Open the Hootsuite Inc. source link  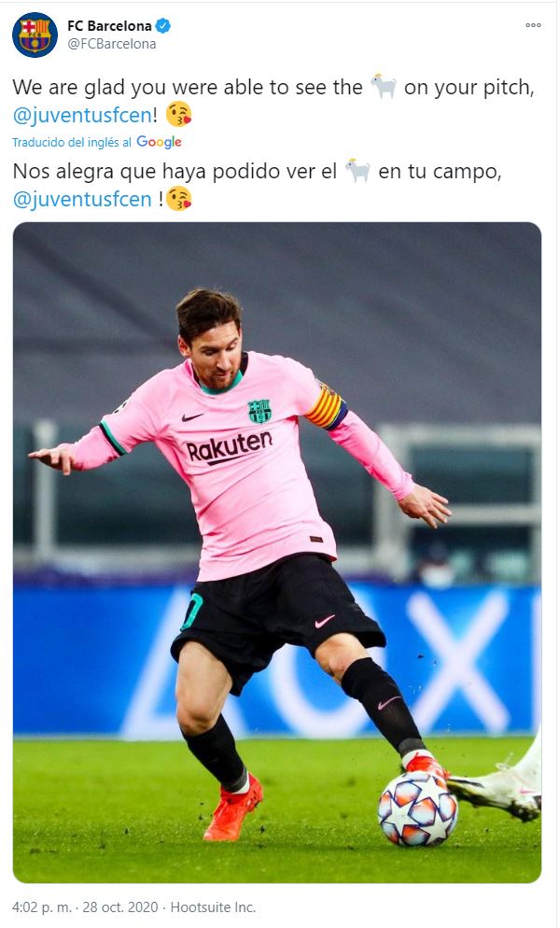coord(213,907)
